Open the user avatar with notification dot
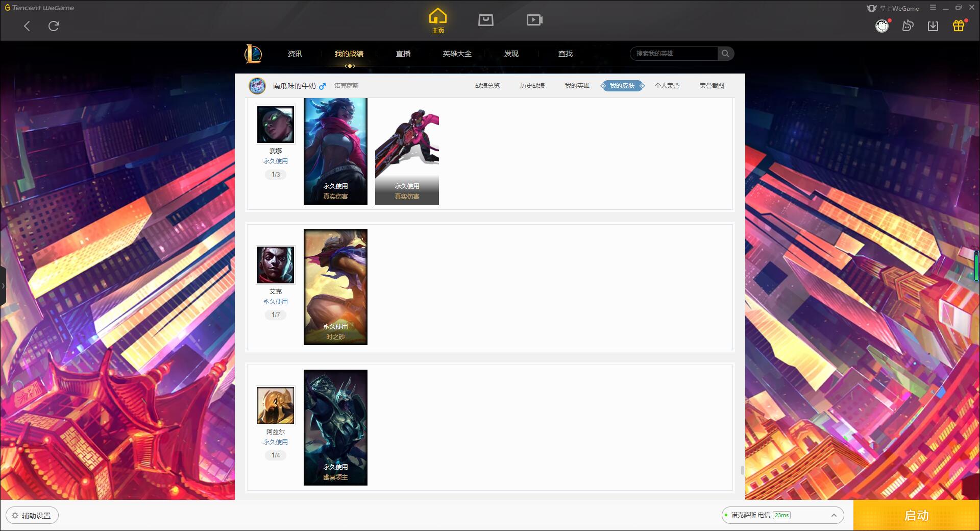The height and width of the screenshot is (531, 980). pyautogui.click(x=882, y=26)
